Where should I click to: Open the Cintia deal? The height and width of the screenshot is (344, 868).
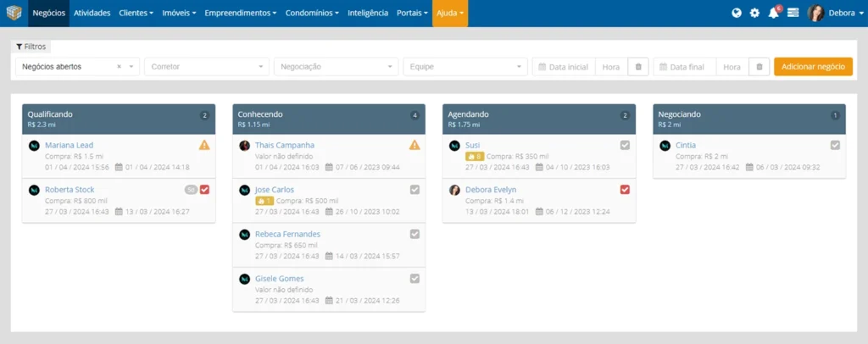[x=686, y=146]
